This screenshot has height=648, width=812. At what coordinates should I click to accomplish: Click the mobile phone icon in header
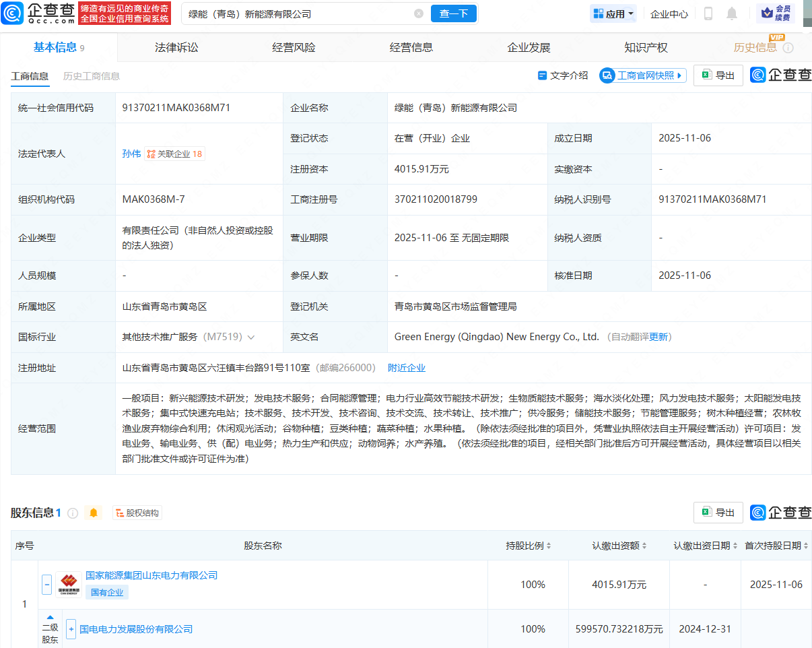708,13
